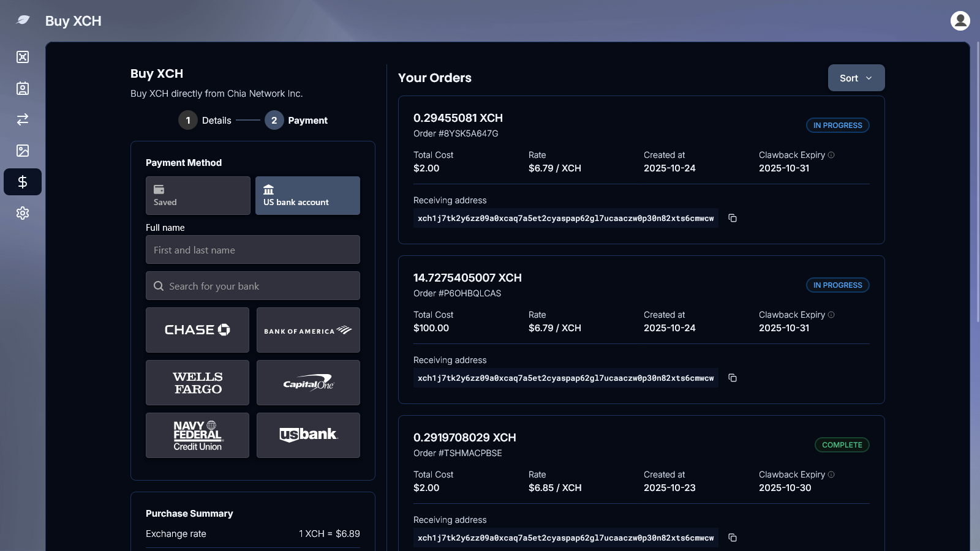The height and width of the screenshot is (551, 980).
Task: Open the settings gear in sidebar
Action: tap(23, 213)
